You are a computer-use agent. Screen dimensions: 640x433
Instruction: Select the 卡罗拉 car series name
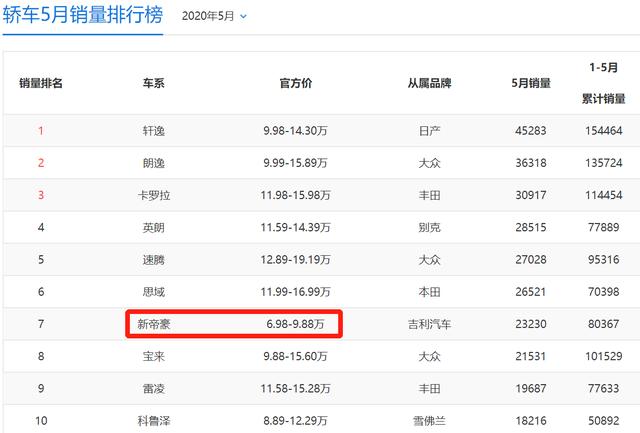[x=153, y=194]
